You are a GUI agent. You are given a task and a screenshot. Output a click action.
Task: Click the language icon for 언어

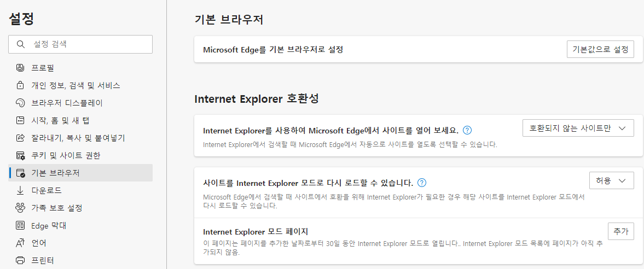[x=20, y=243]
